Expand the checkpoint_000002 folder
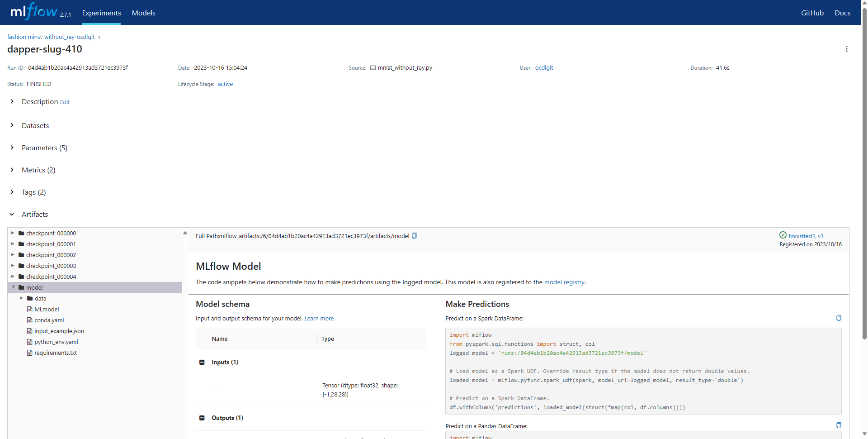Image resolution: width=868 pixels, height=439 pixels. [x=13, y=255]
